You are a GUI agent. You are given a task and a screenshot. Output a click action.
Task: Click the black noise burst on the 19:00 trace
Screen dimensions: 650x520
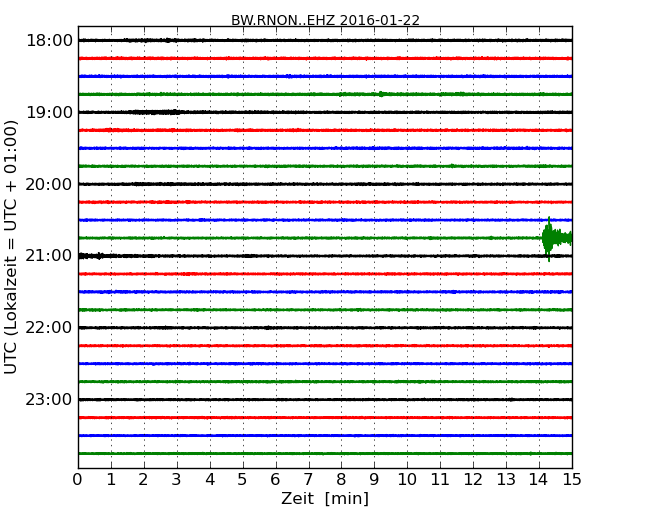click(x=154, y=112)
